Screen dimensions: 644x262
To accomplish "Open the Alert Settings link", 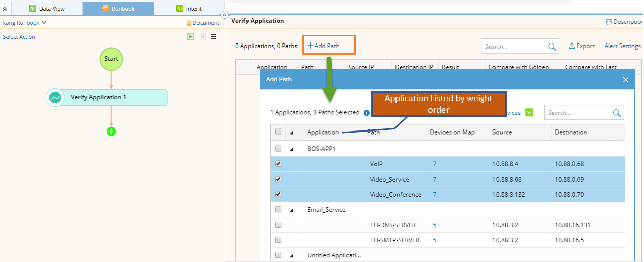I will (x=622, y=46).
